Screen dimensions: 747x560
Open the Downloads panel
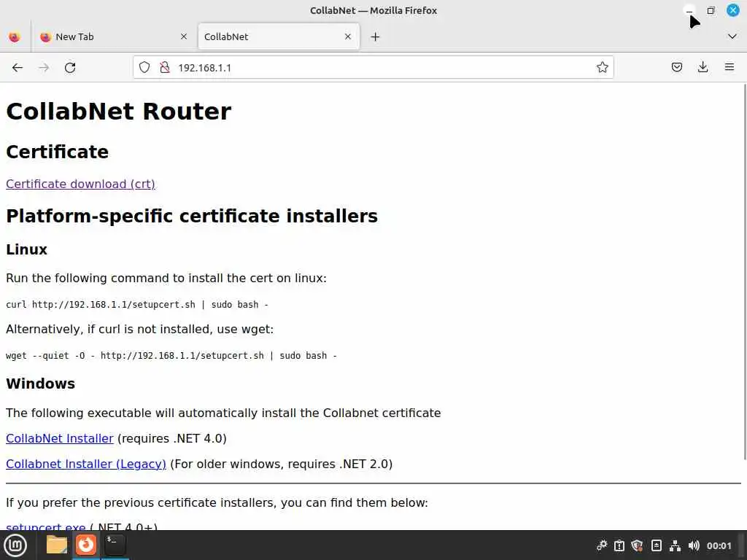[703, 67]
